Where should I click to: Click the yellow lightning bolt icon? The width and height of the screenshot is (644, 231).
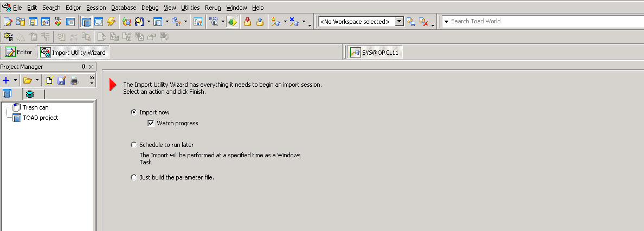click(112, 22)
